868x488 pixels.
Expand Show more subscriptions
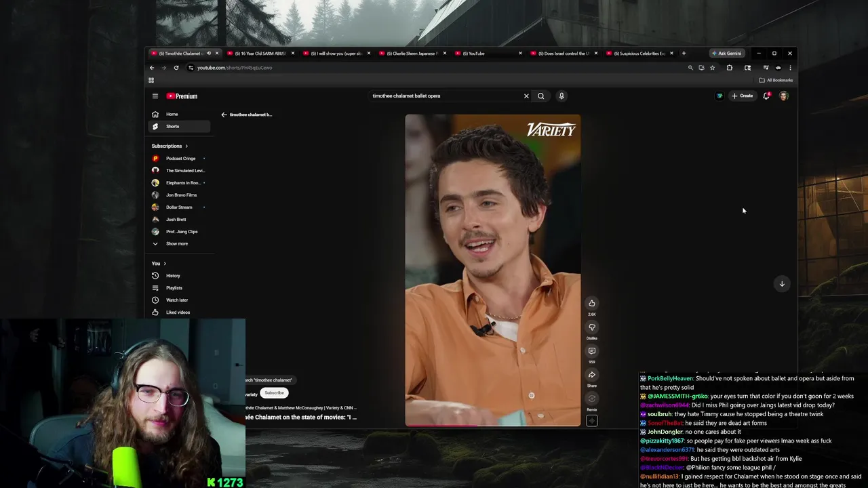179,243
